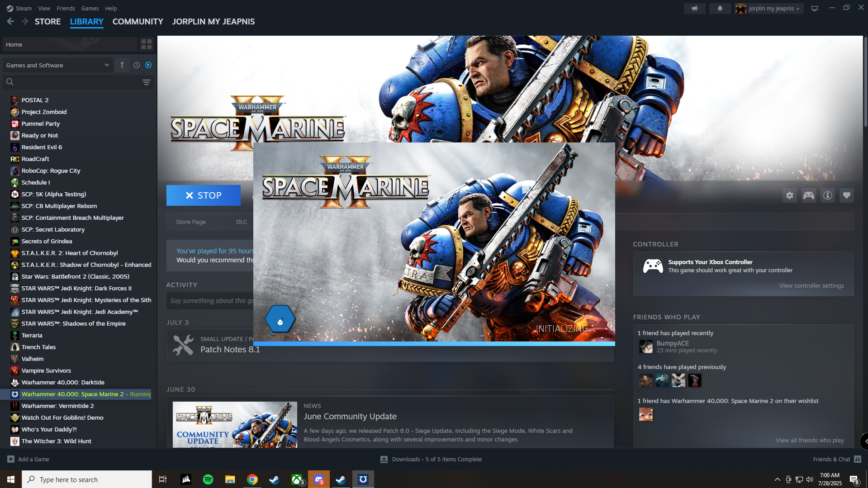Click BumpyACE friend avatar
This screenshot has height=488, width=868.
[x=646, y=346]
